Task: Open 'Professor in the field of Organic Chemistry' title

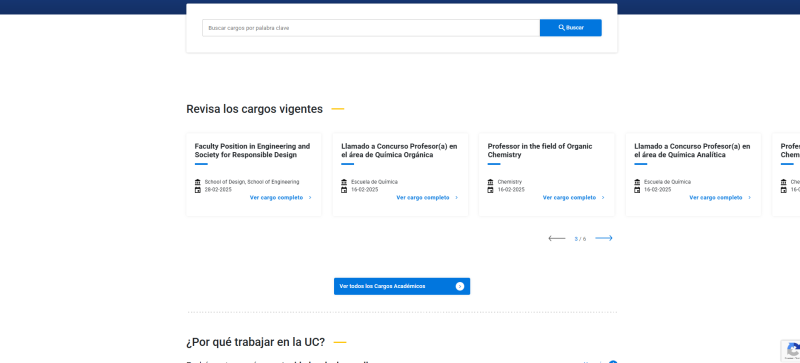Action: tap(540, 151)
